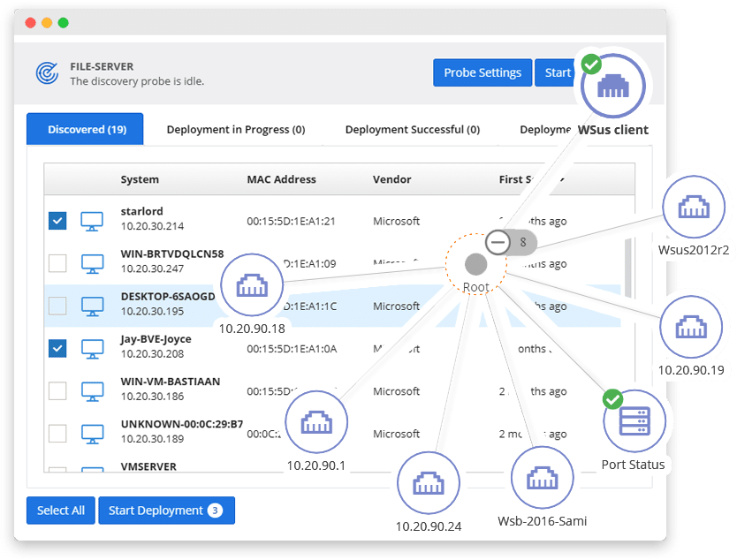
Task: Click the Select All button
Action: 61,511
